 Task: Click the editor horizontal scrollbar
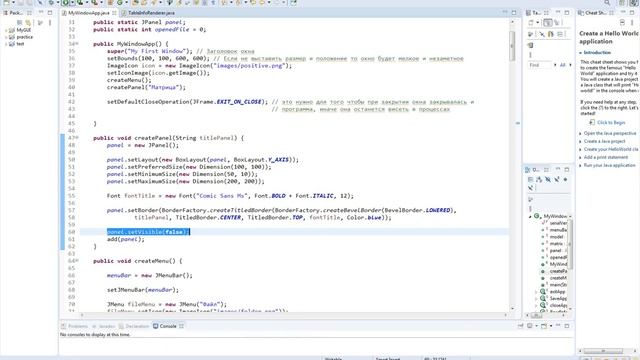pos(294,315)
